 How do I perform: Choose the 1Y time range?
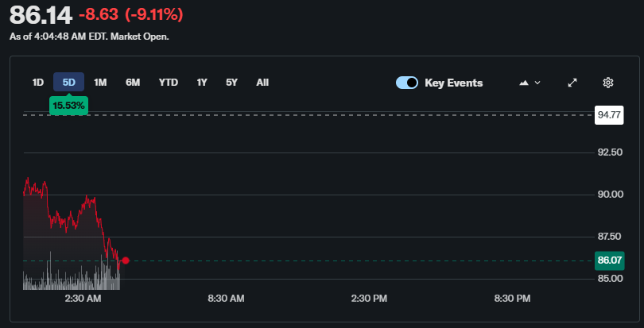click(x=202, y=82)
